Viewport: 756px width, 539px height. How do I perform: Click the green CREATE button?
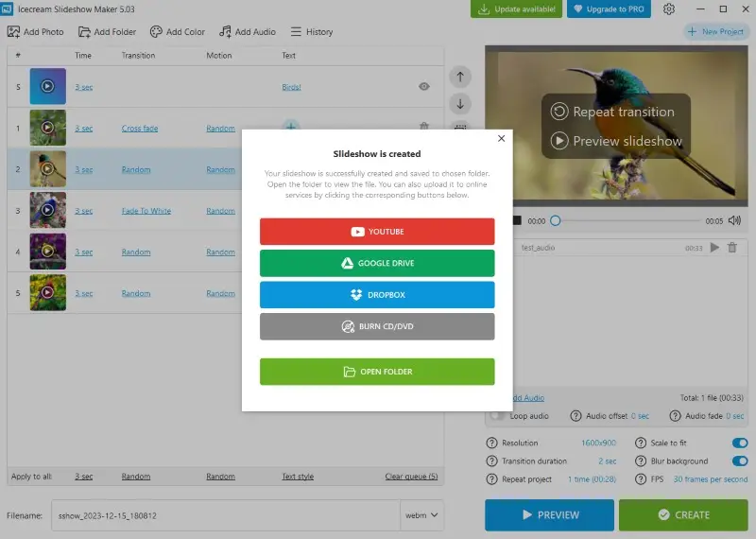[x=683, y=514]
